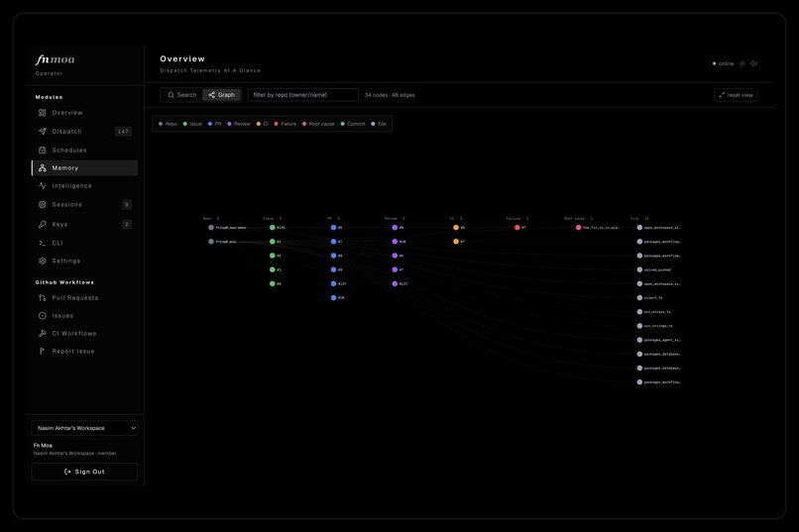Select the packages_agent file node
799x532 pixels.
pyautogui.click(x=639, y=340)
